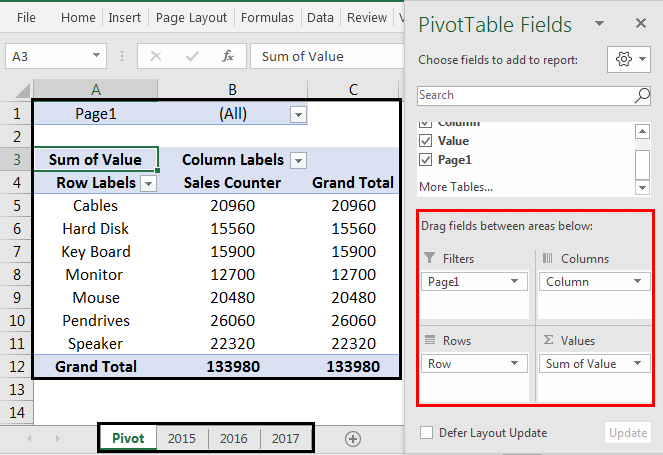This screenshot has width=663, height=455.
Task: Select column B header
Action: pos(233,90)
